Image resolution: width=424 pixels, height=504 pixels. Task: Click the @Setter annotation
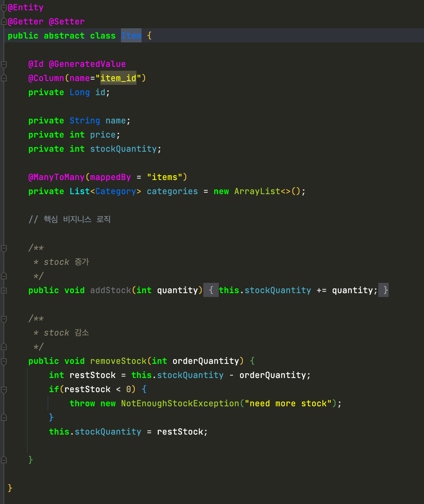point(67,22)
